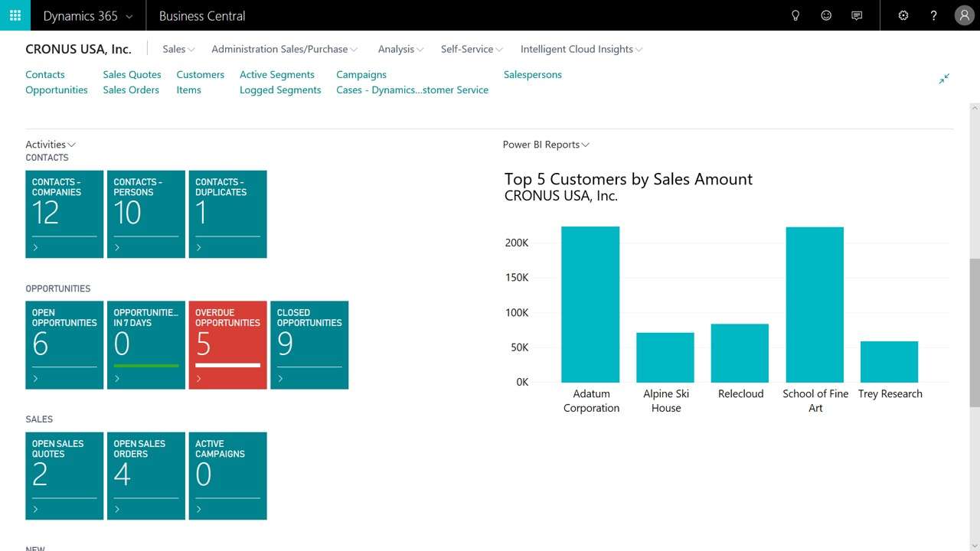This screenshot has width=980, height=551.
Task: Open the Sales Quotes link
Action: [131, 74]
